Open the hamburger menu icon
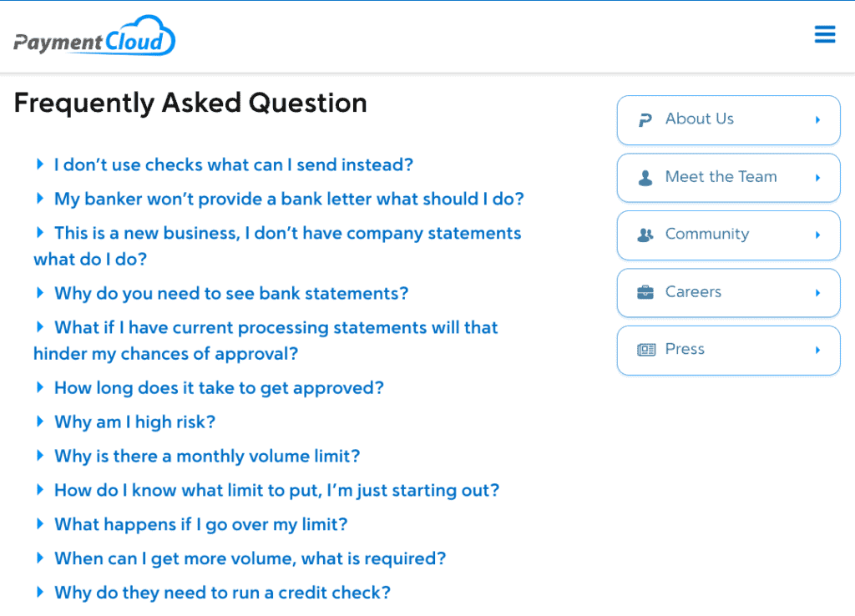The width and height of the screenshot is (855, 616). [825, 34]
